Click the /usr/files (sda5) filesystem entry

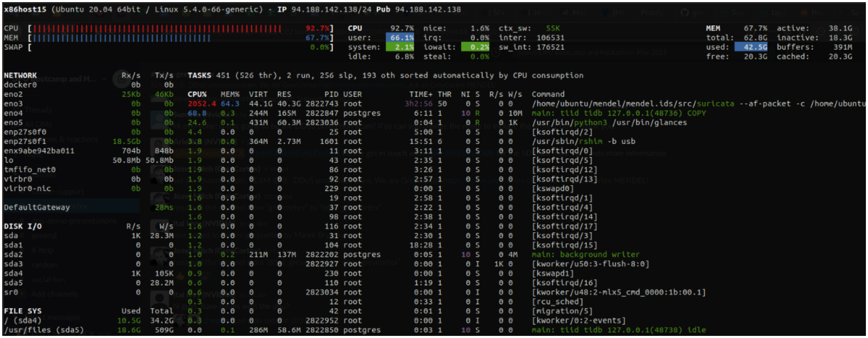tap(44, 330)
